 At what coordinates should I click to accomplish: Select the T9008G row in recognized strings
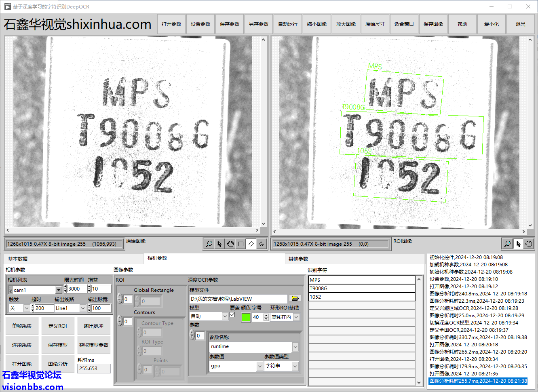pos(362,289)
